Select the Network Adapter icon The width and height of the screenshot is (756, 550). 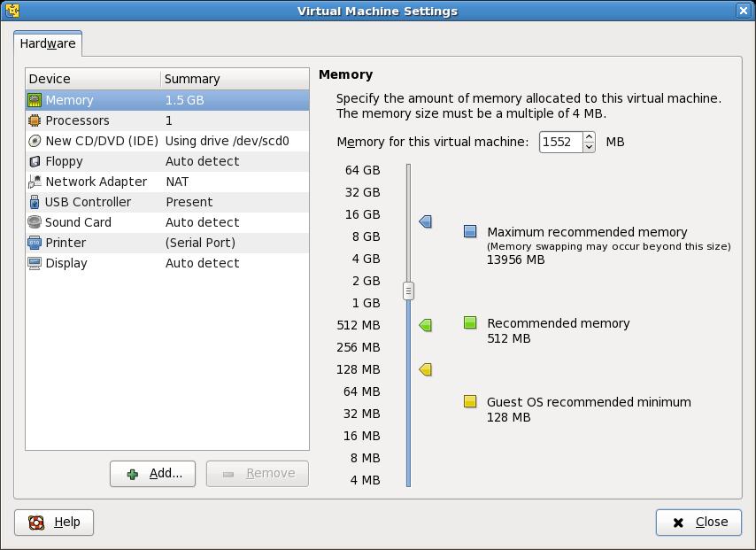35,182
